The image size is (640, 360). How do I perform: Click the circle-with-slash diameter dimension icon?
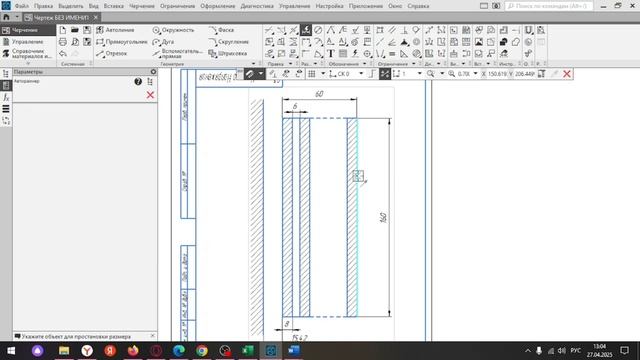click(318, 30)
